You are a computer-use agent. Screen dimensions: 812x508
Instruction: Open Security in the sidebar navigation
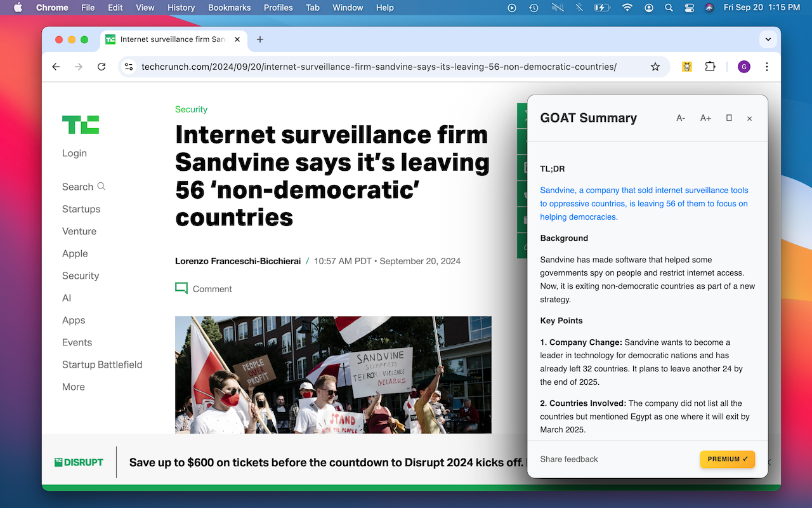(81, 276)
